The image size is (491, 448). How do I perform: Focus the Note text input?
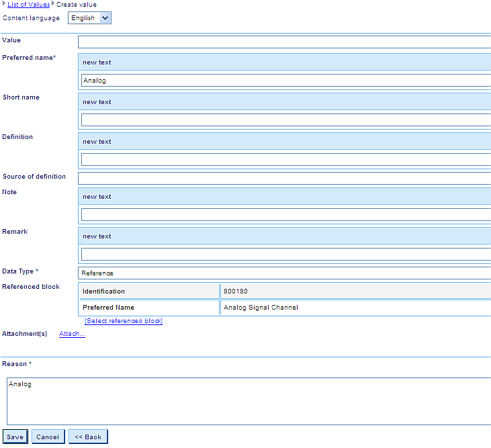point(286,215)
